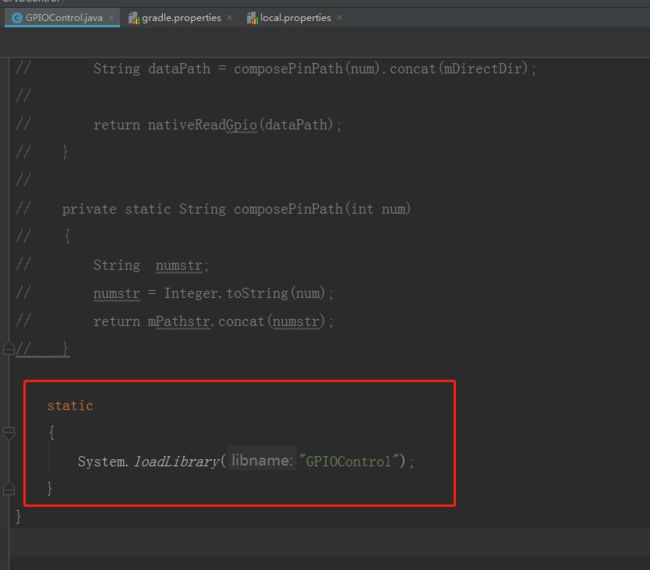Click the String numstr declaration line
The width and height of the screenshot is (650, 570).
pos(151,265)
